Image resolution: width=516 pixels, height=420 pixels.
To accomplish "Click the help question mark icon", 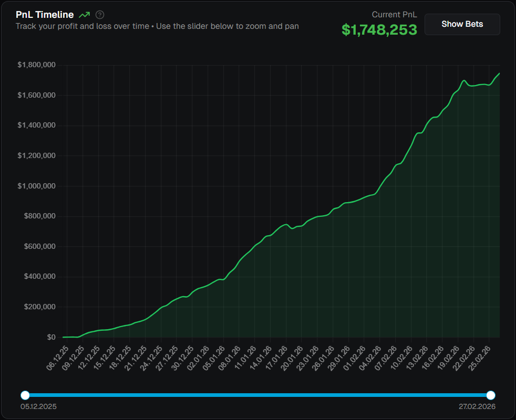I will coord(100,15).
